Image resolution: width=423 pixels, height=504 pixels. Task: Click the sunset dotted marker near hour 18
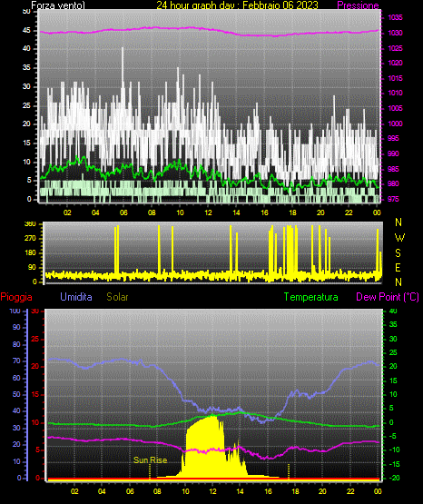(289, 471)
